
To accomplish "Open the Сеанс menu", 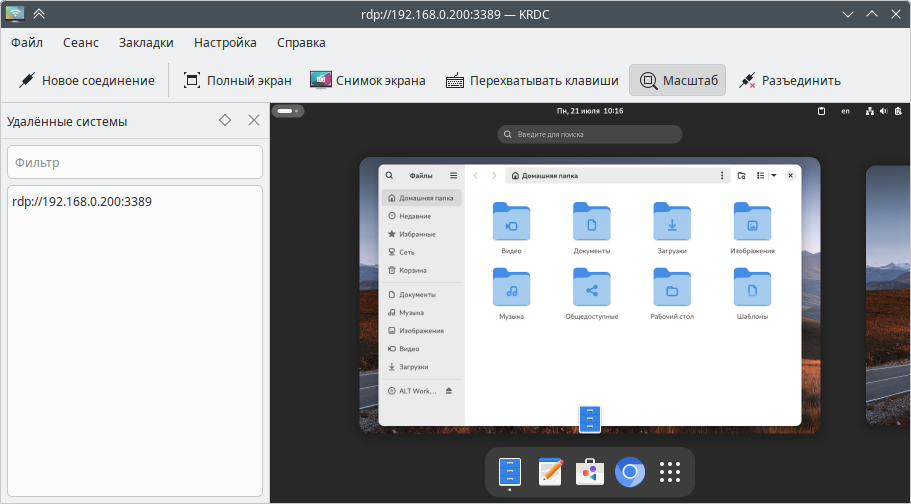I will 81,42.
